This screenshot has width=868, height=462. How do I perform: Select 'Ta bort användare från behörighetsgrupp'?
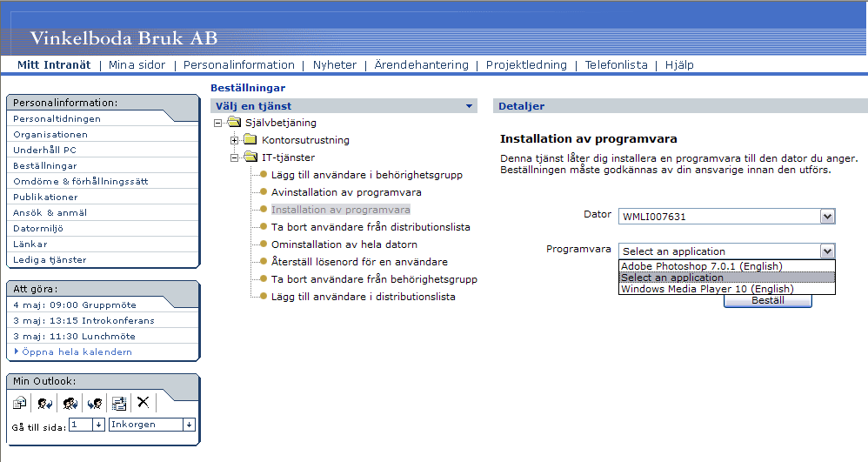click(x=374, y=279)
